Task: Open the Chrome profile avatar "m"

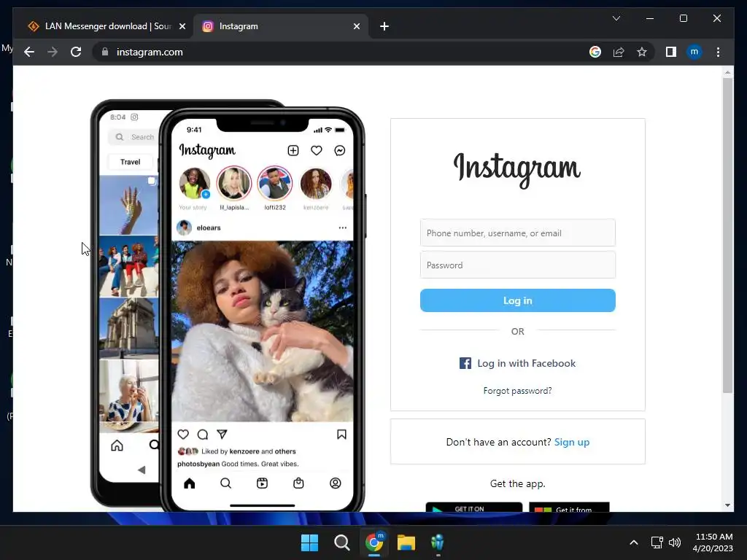Action: click(694, 52)
